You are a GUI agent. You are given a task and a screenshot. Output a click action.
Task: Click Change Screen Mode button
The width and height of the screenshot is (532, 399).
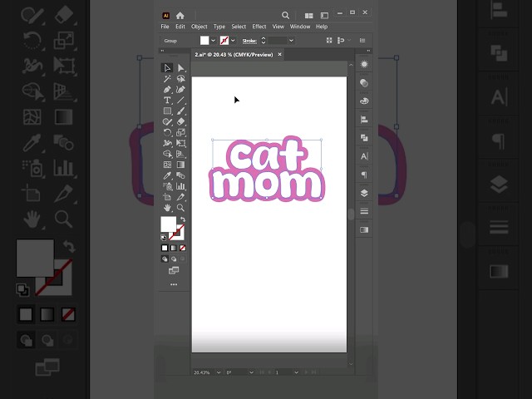coord(174,270)
